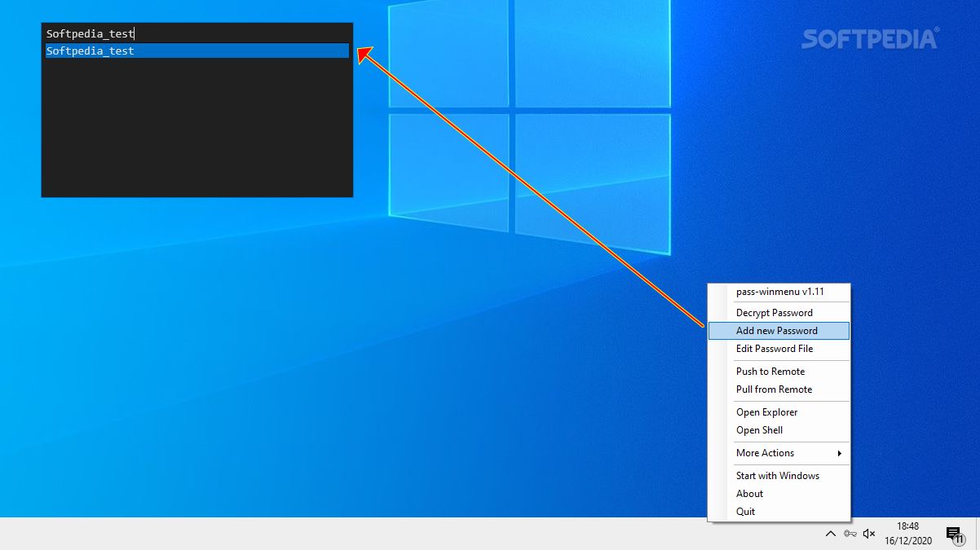Quit pass-winmenu from the menu
Screen dimensions: 980x550
click(779, 512)
